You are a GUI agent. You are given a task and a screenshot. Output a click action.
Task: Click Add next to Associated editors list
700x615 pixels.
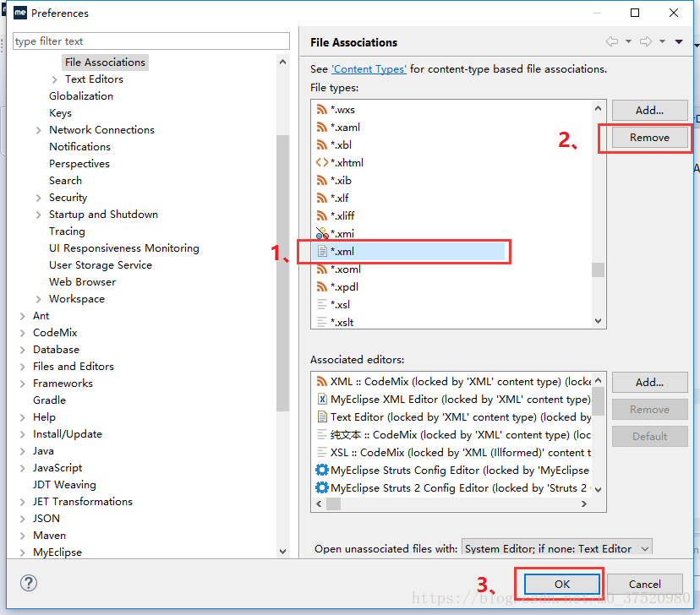point(649,382)
